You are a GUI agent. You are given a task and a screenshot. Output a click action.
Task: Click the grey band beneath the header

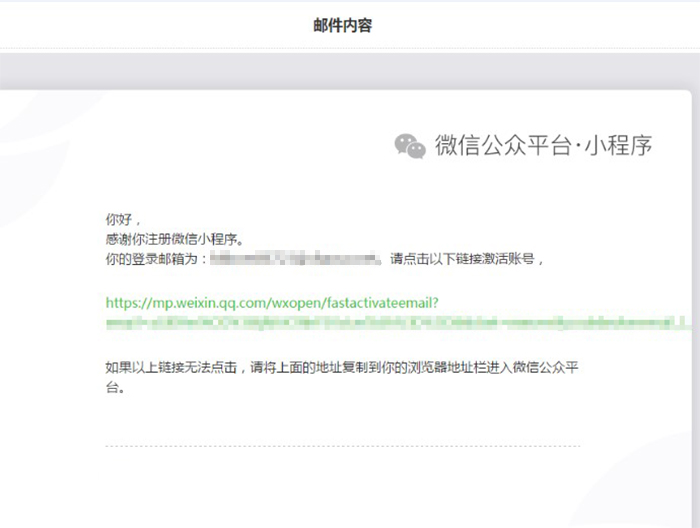pos(350,68)
